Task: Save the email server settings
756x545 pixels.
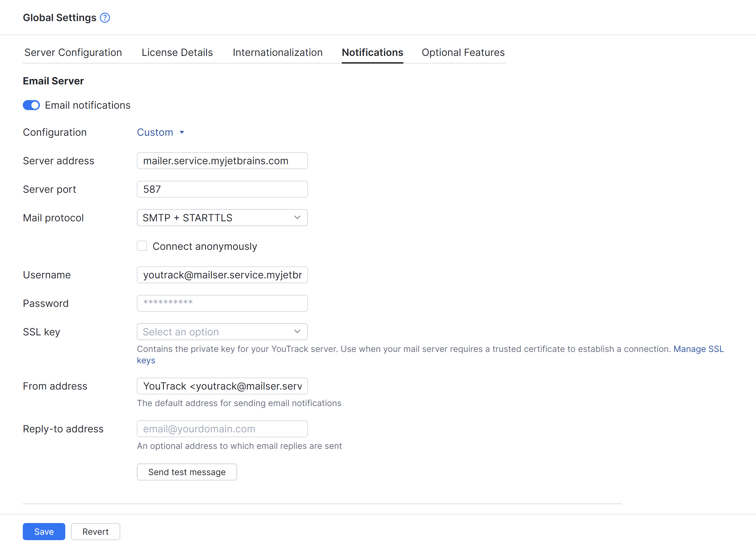Action: 44,531
